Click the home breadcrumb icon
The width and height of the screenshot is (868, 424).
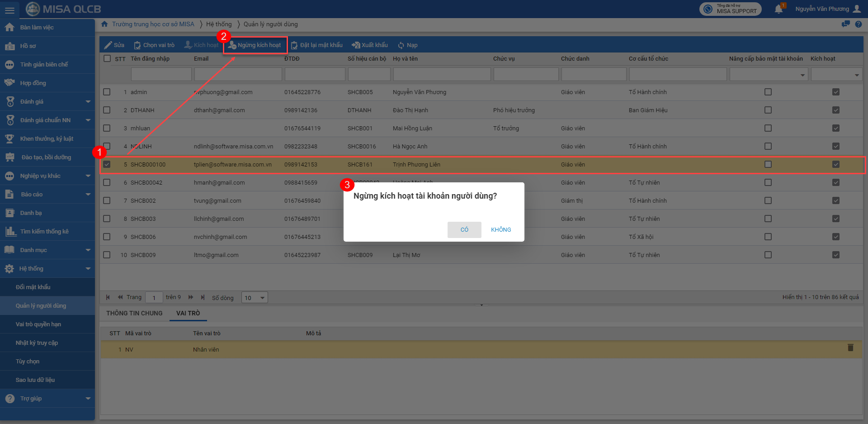coord(105,24)
